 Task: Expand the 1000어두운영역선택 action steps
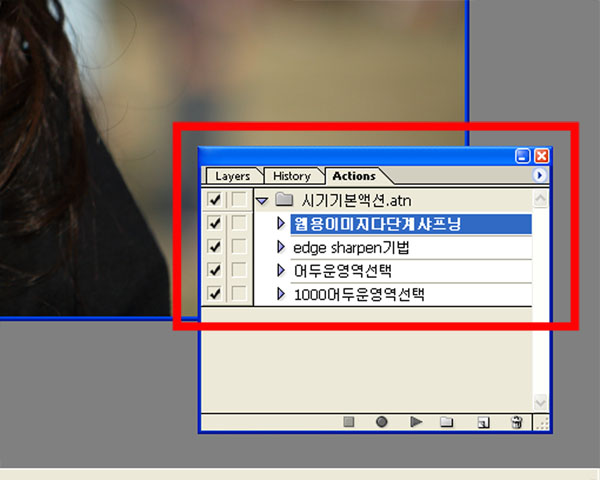coord(281,294)
